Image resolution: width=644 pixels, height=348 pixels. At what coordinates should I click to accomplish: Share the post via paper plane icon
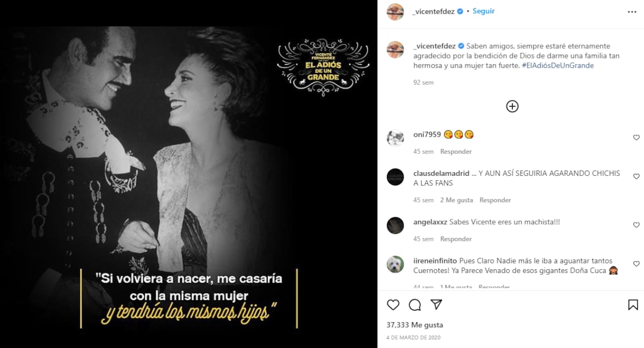pyautogui.click(x=436, y=305)
